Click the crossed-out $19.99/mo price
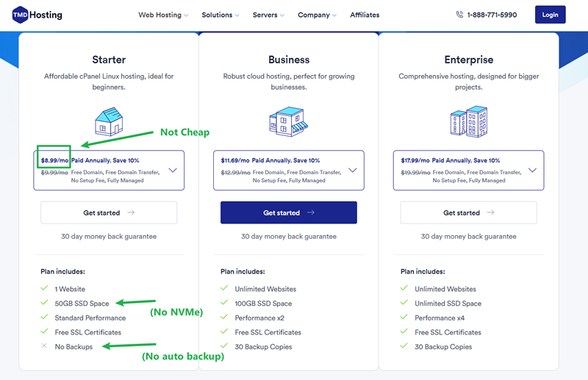Viewport: 588px width, 380px height. 415,173
